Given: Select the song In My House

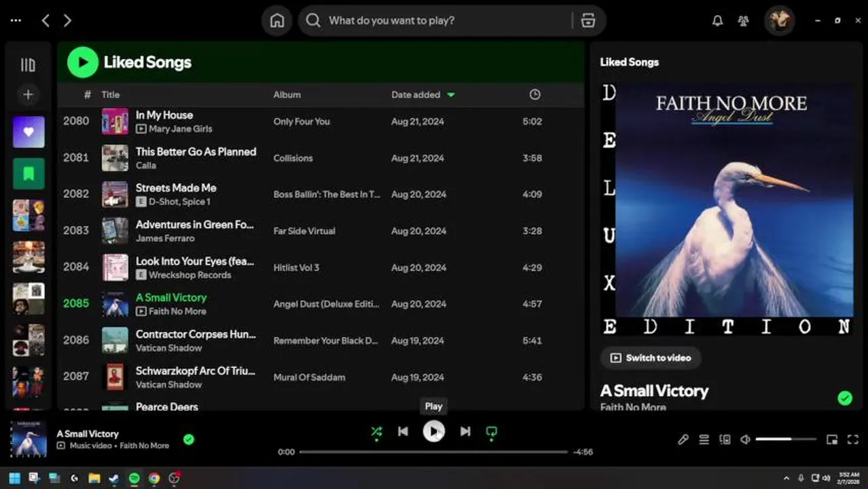Looking at the screenshot, I should pyautogui.click(x=164, y=115).
